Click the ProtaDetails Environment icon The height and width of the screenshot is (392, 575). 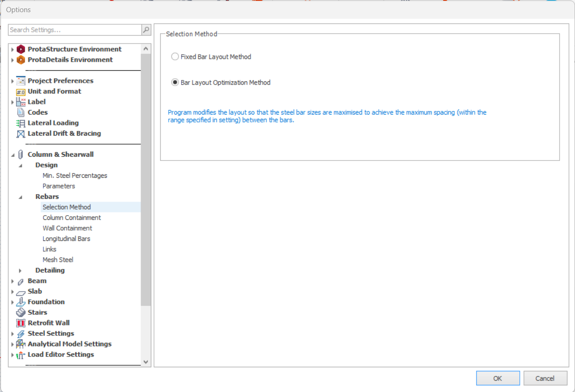21,60
